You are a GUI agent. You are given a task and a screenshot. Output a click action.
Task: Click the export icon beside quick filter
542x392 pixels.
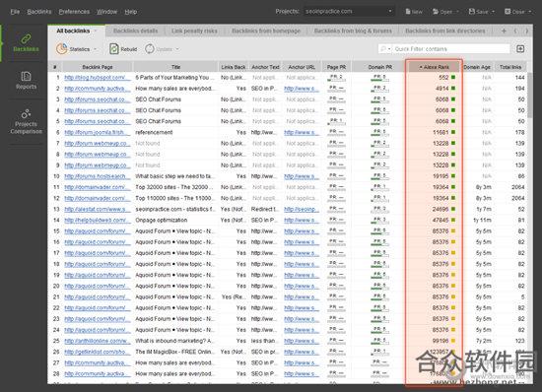click(520, 48)
